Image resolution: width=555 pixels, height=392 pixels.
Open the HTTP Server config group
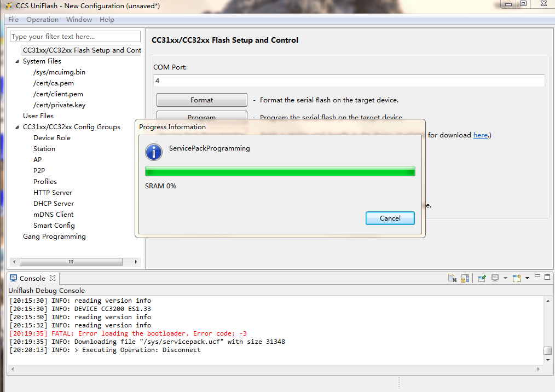pos(53,193)
